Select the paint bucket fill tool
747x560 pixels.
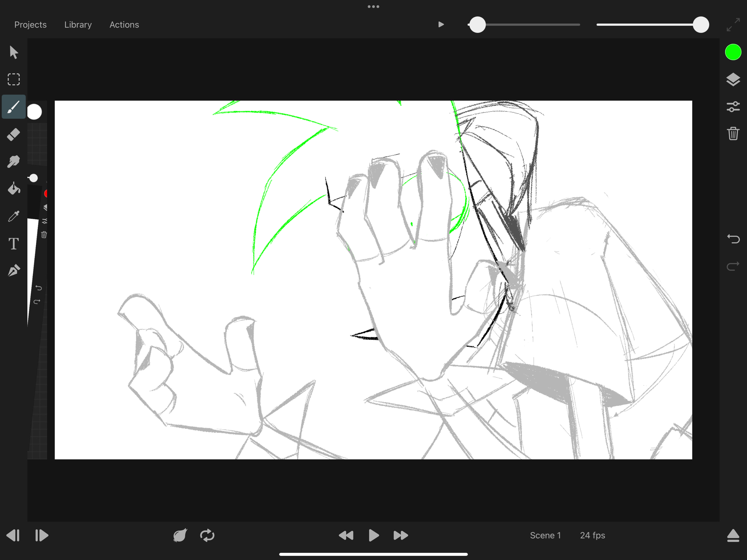(14, 189)
